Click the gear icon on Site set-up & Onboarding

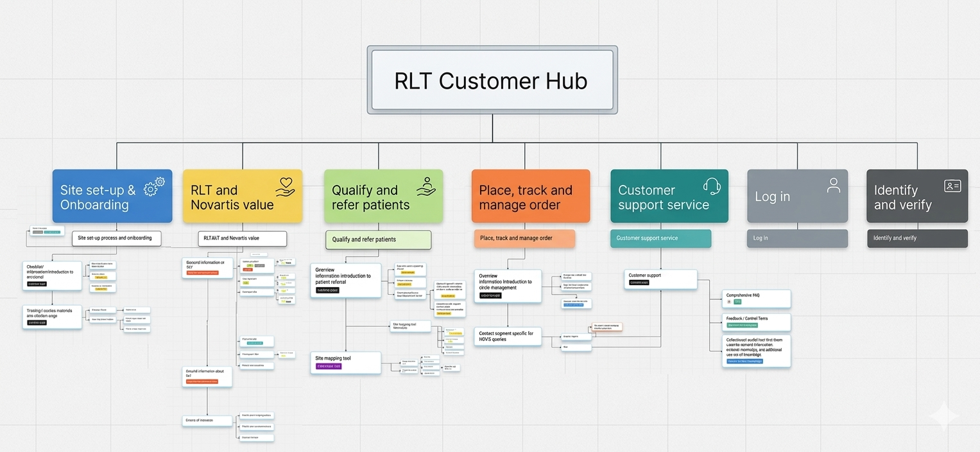tap(153, 186)
